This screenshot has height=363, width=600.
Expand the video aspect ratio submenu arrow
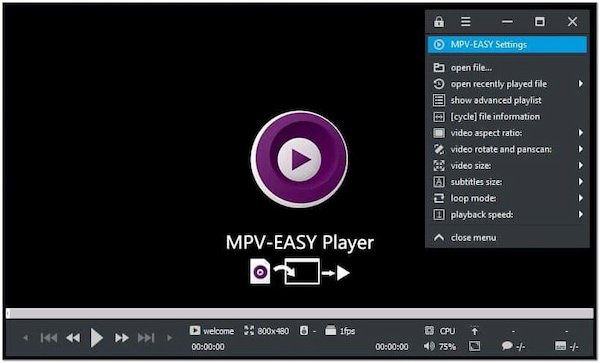(x=580, y=133)
